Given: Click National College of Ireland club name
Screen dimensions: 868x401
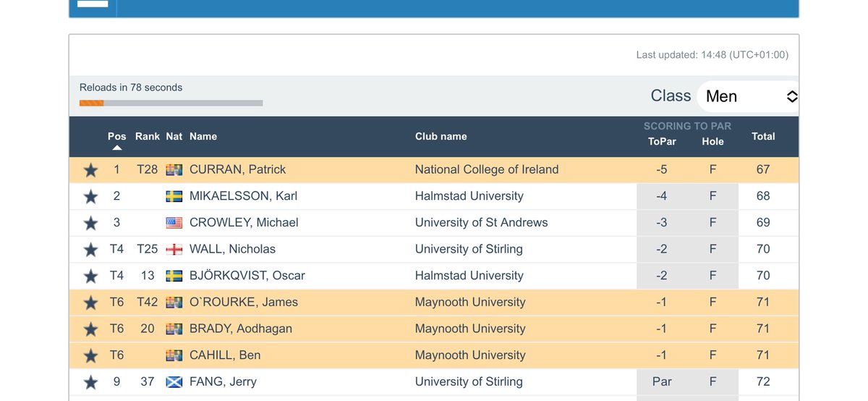Looking at the screenshot, I should (487, 169).
